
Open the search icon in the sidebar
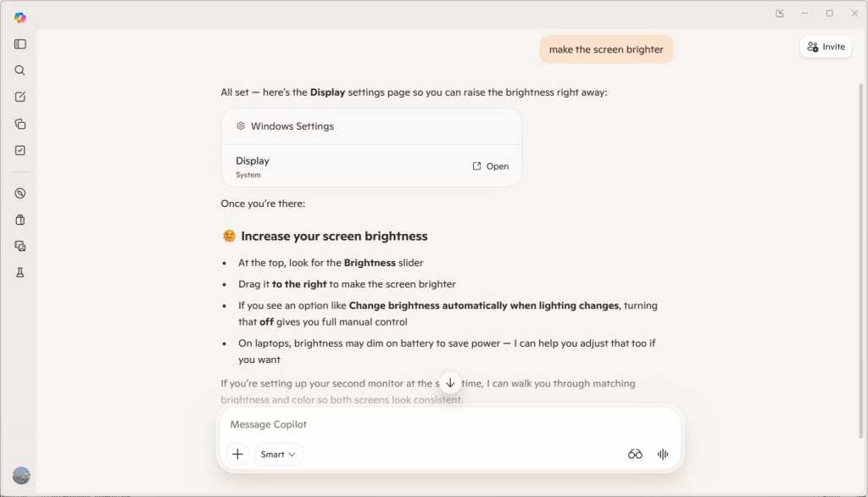(x=19, y=70)
